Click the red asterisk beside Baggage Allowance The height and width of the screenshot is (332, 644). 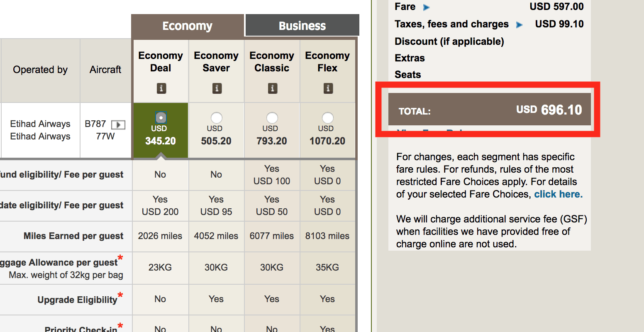120,258
